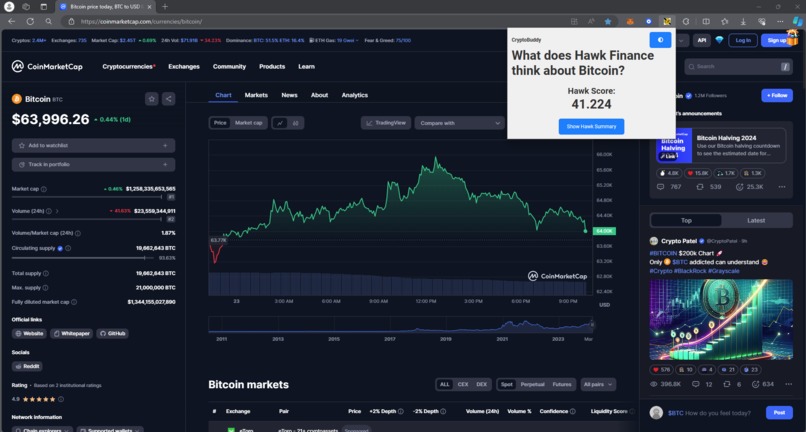Image resolution: width=806 pixels, height=432 pixels.
Task: Select Price chart mode
Action: pyautogui.click(x=220, y=123)
